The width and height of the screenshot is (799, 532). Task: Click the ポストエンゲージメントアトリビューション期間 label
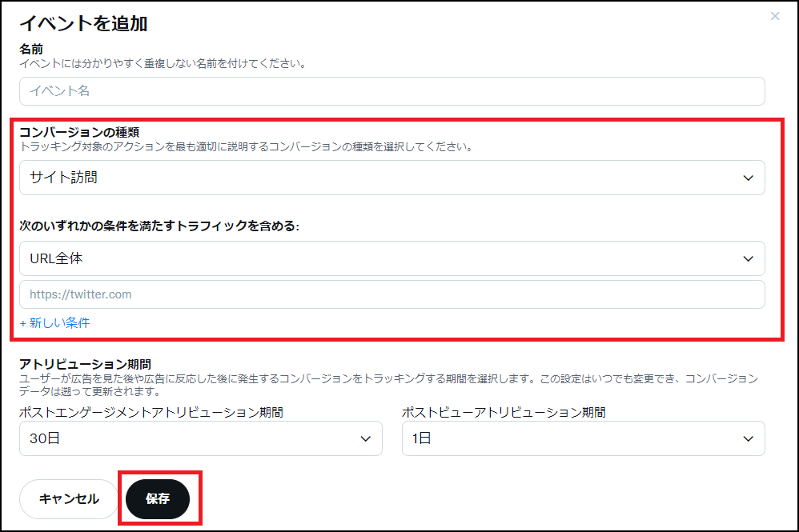pyautogui.click(x=151, y=412)
